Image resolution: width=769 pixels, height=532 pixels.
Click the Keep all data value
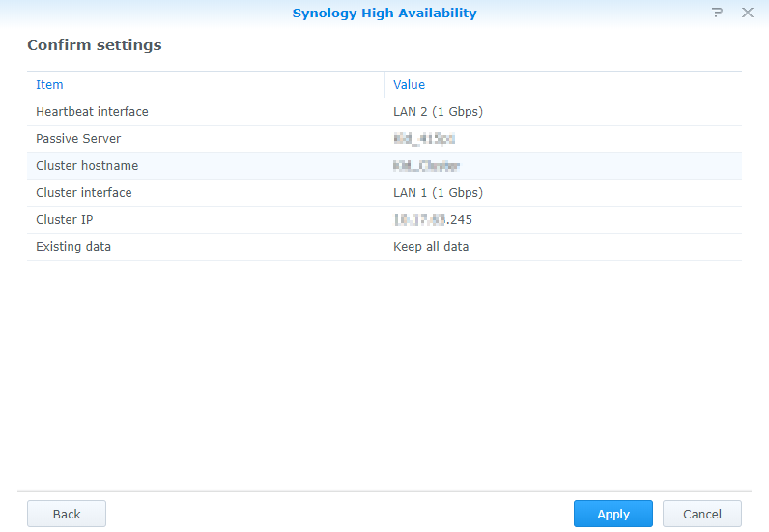tap(431, 246)
